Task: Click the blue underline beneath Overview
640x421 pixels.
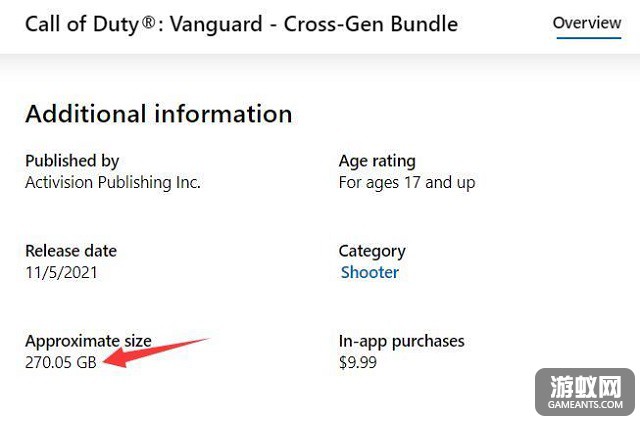Action: coord(589,38)
